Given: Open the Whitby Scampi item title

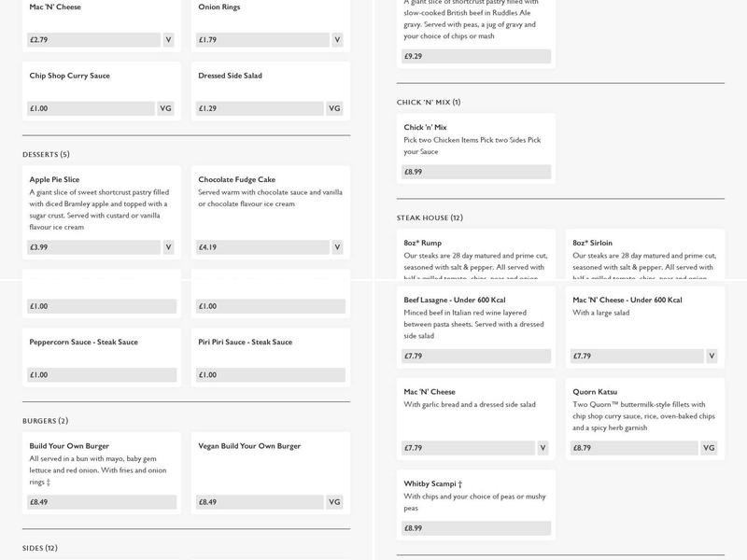Looking at the screenshot, I should tap(433, 483).
